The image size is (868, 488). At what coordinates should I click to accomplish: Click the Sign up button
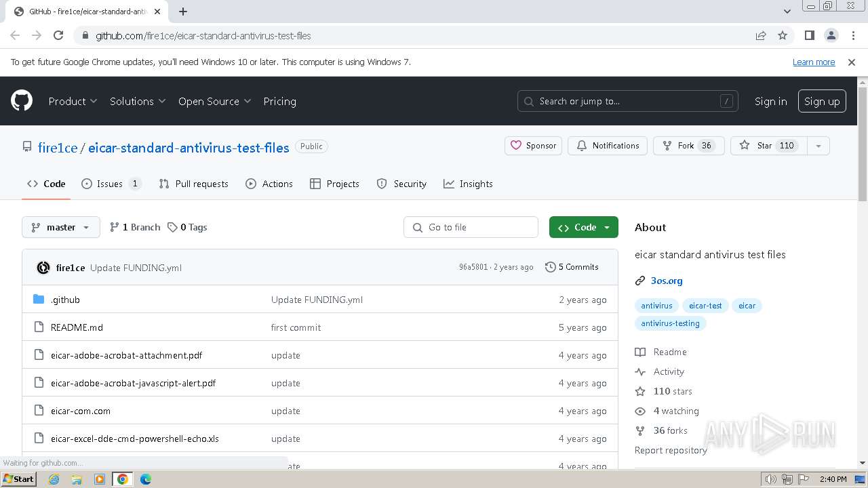(x=822, y=101)
